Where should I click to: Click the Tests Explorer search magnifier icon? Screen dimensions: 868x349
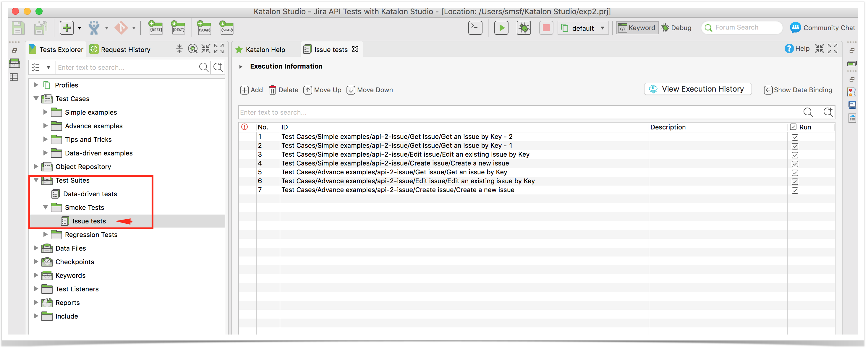203,67
